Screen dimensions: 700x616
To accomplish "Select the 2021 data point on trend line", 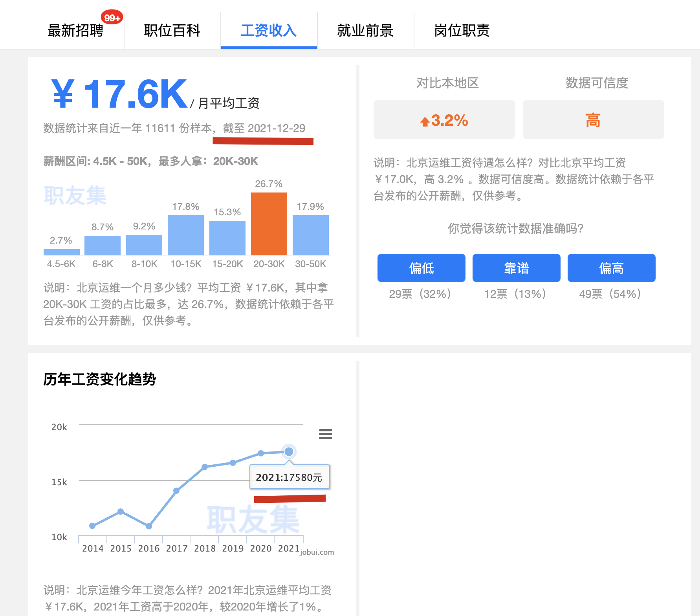I will click(289, 452).
